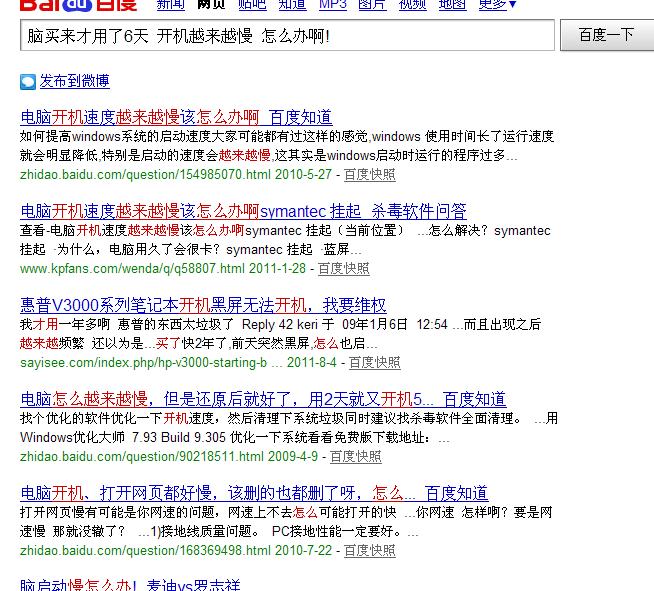Expand the 更多 dropdown
Image resolution: width=654 pixels, height=591 pixels.
tap(497, 5)
